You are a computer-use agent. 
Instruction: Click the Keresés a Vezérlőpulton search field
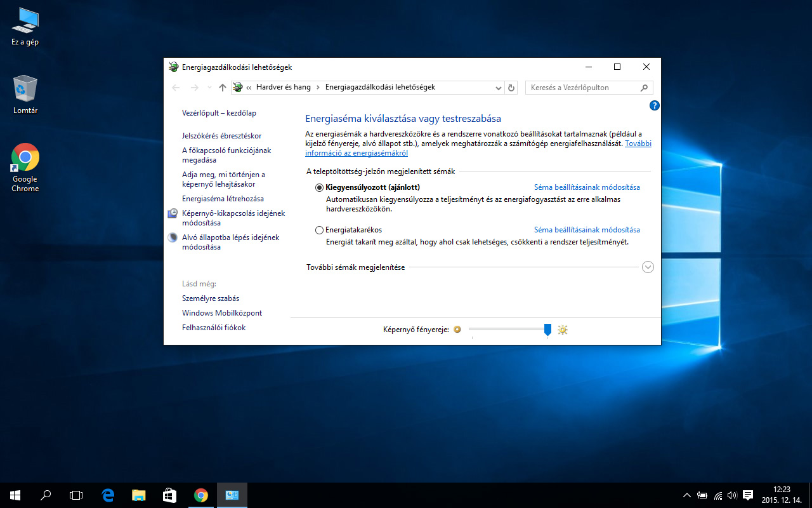(x=582, y=88)
